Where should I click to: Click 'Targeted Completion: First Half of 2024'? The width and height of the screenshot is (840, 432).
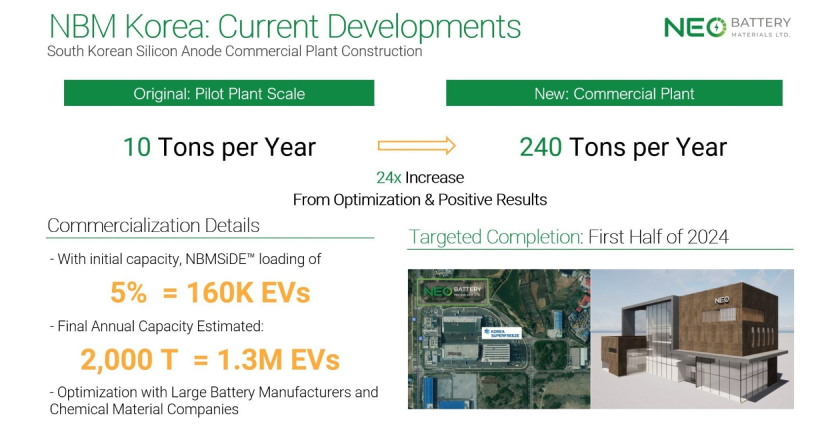(568, 237)
